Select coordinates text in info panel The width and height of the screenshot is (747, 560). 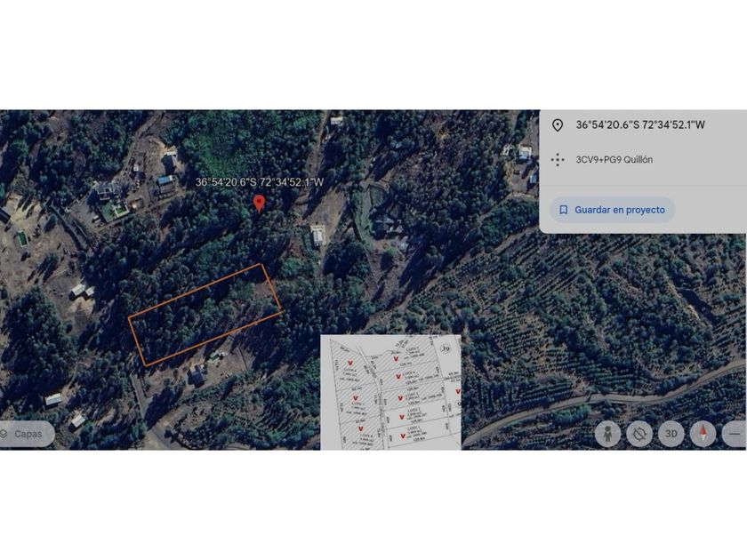[640, 124]
